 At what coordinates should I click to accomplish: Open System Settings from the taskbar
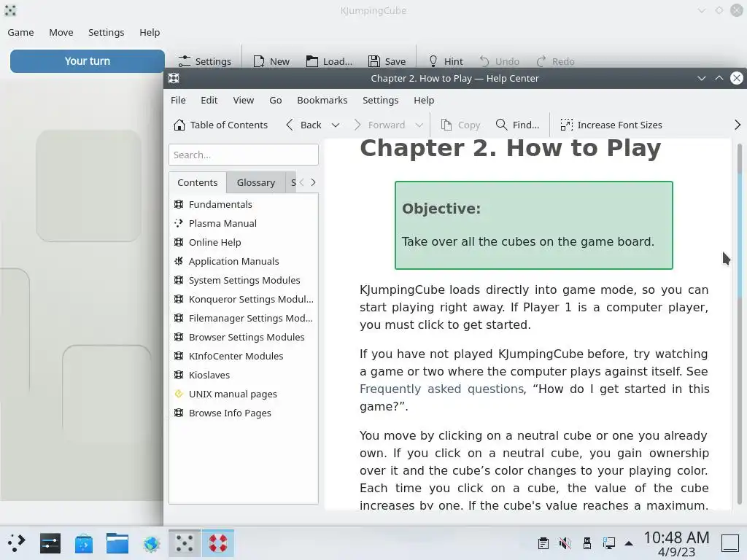(x=50, y=542)
